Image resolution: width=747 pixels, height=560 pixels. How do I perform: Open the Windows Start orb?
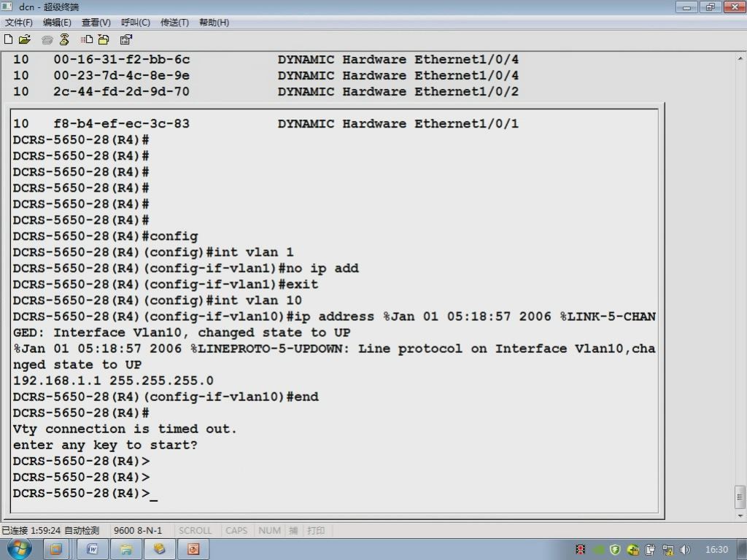[x=19, y=549]
